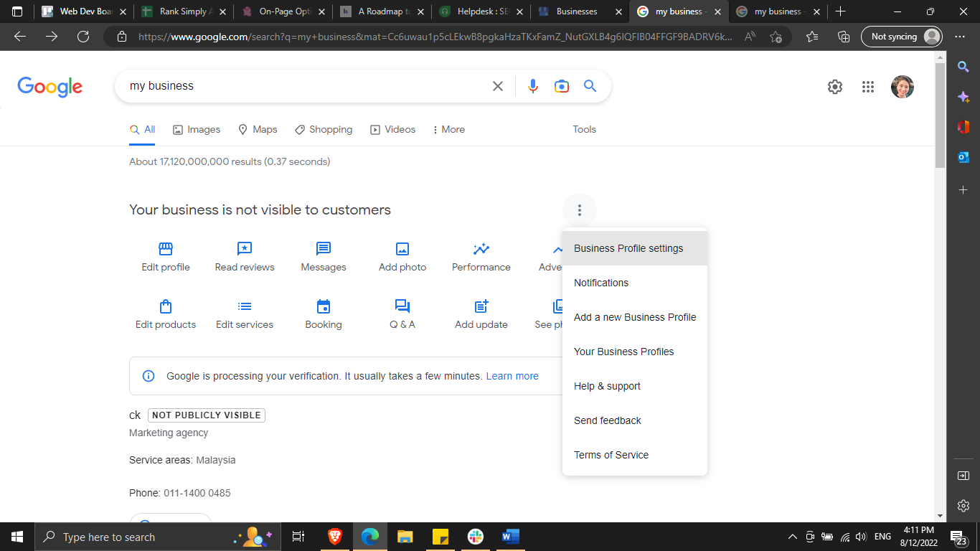Switch to the Images search tab

coord(197,130)
